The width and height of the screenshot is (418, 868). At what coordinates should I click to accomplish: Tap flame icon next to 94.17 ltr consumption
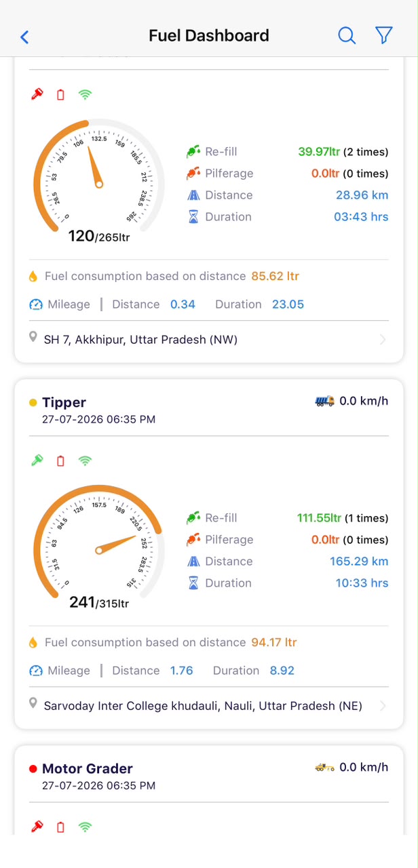pos(33,642)
